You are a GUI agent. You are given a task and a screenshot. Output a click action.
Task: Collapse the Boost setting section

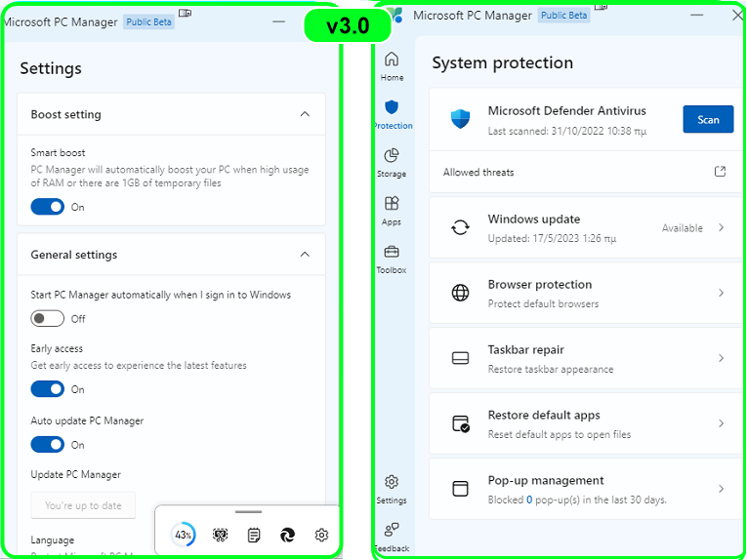pos(305,114)
